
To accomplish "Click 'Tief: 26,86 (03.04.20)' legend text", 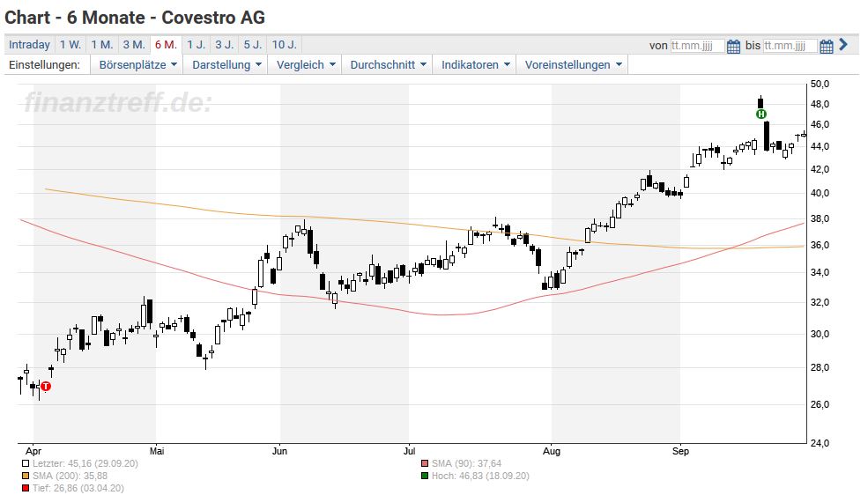I will [x=78, y=488].
